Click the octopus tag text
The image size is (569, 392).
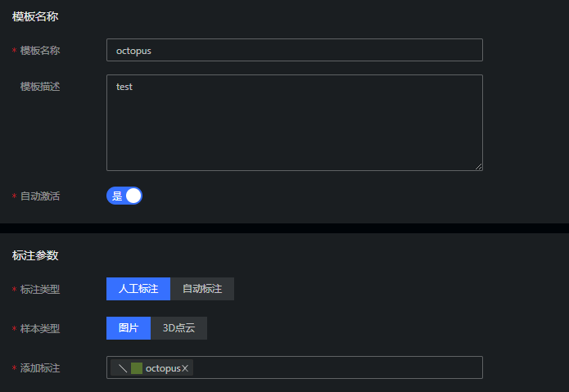pos(163,368)
